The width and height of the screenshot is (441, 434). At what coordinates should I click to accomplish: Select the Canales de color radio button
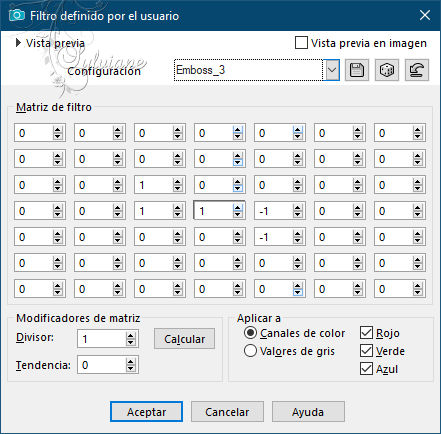250,333
